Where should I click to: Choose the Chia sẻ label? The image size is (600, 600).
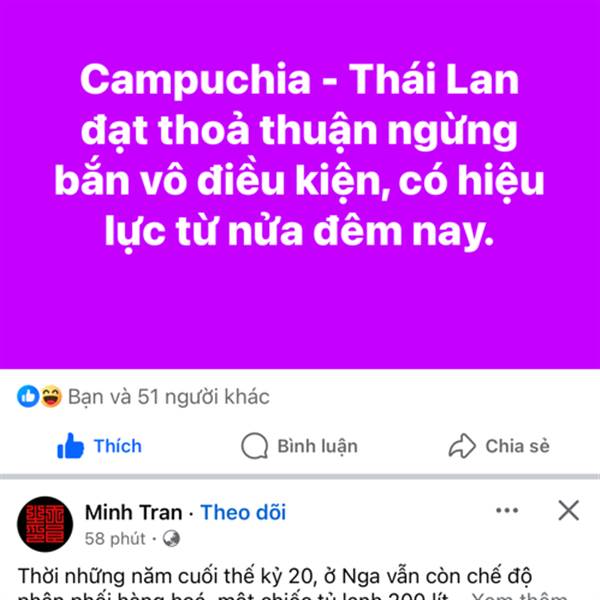pyautogui.click(x=517, y=446)
